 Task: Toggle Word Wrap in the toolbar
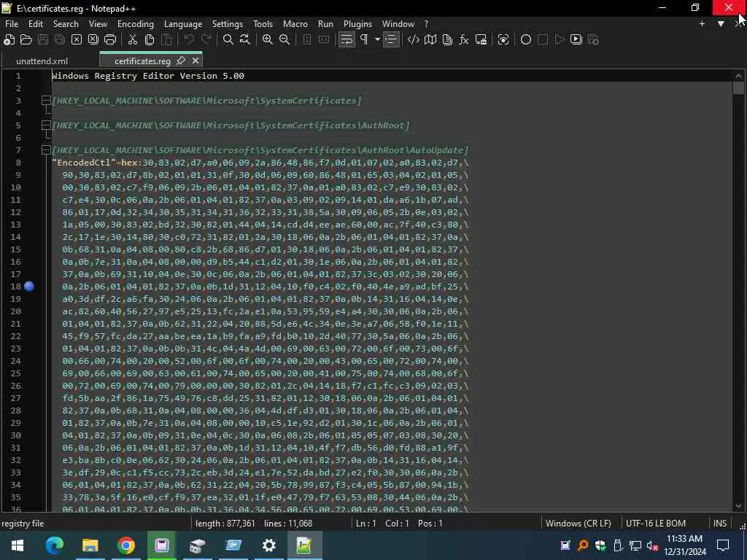(x=347, y=40)
